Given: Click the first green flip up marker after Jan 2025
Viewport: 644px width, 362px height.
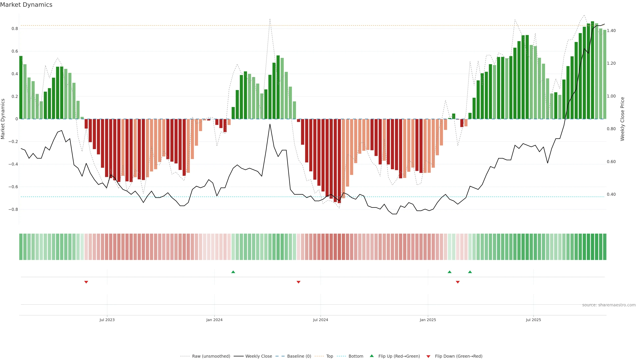Looking at the screenshot, I should [x=449, y=272].
